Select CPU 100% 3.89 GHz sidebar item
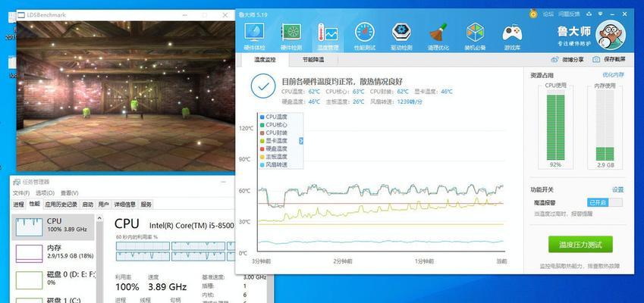This screenshot has width=644, height=303. click(52, 226)
